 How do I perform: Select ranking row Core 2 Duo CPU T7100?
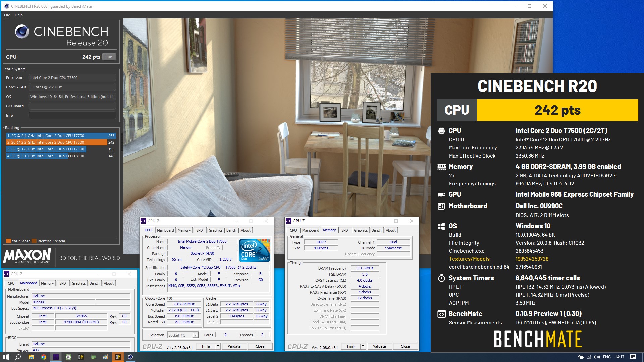pyautogui.click(x=61, y=149)
